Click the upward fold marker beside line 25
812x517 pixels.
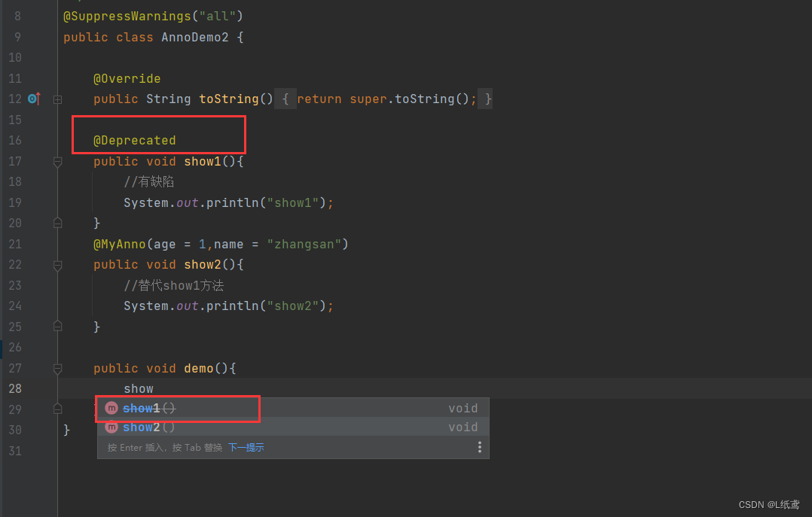[58, 326]
